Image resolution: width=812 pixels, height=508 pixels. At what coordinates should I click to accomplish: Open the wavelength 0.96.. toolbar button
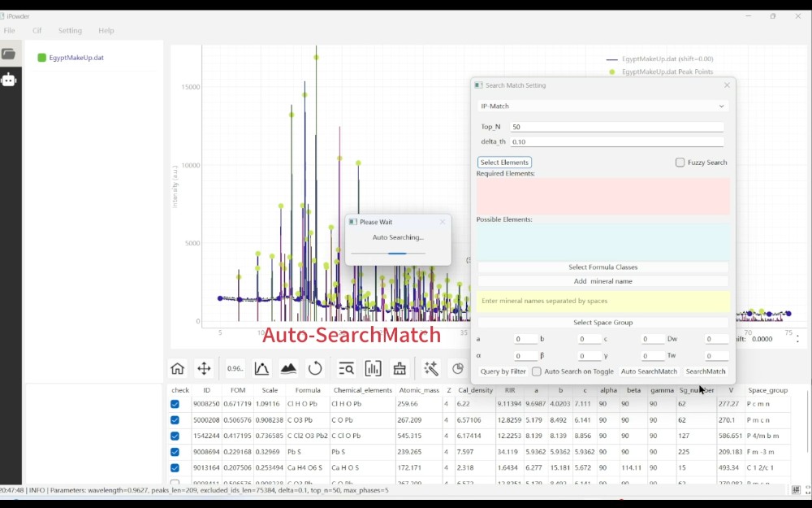click(235, 368)
